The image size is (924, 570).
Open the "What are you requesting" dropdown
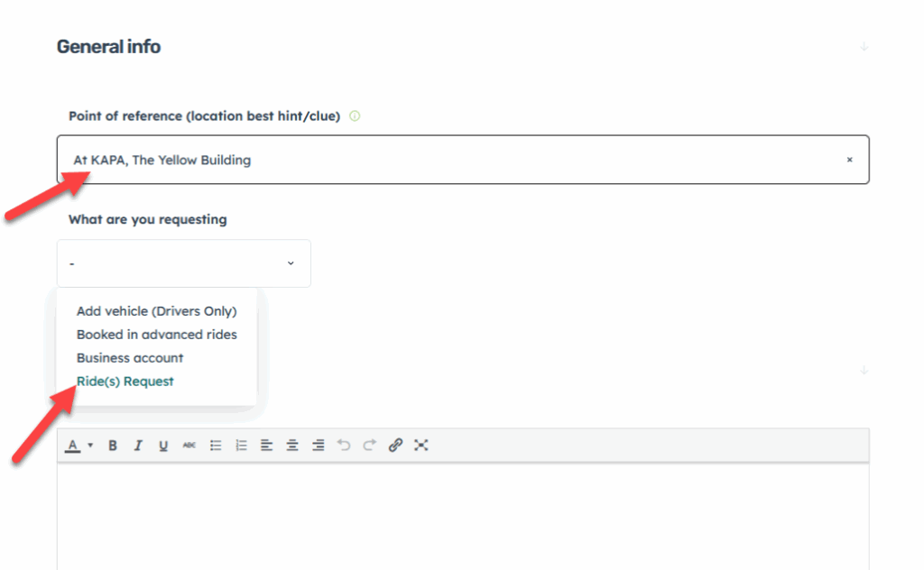pos(184,263)
